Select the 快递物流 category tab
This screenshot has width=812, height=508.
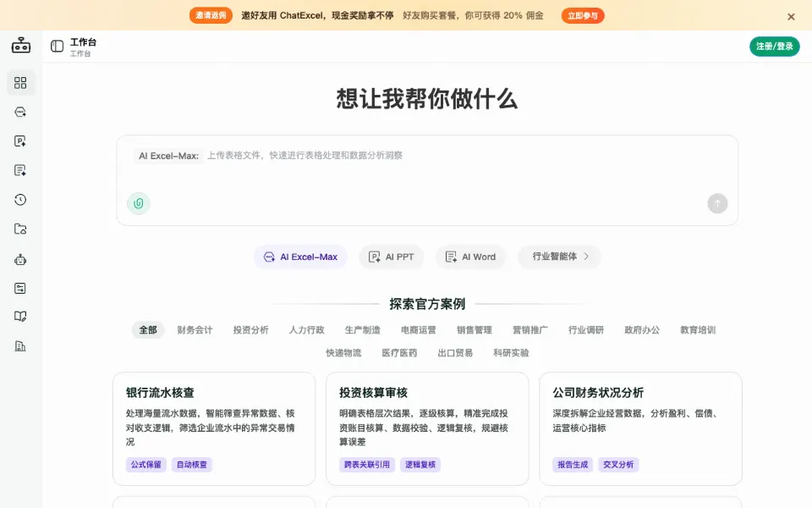point(343,352)
